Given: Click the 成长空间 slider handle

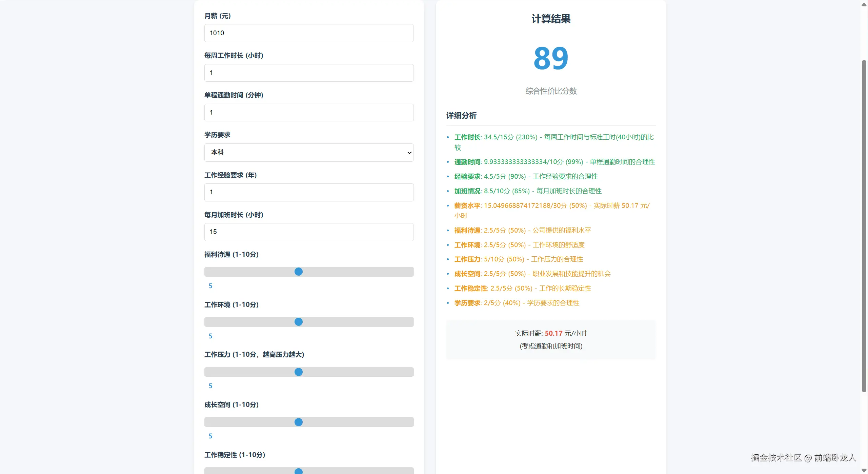Looking at the screenshot, I should point(298,422).
